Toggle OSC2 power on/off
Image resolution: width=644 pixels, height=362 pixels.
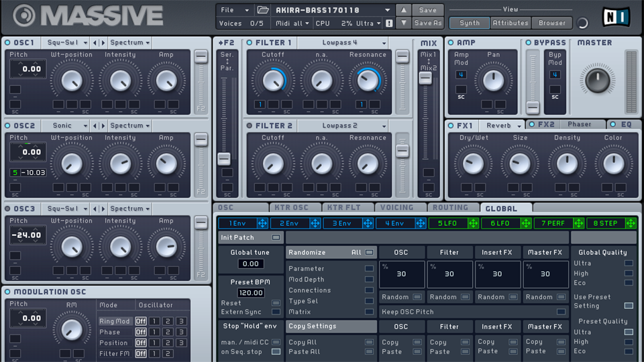click(x=7, y=125)
